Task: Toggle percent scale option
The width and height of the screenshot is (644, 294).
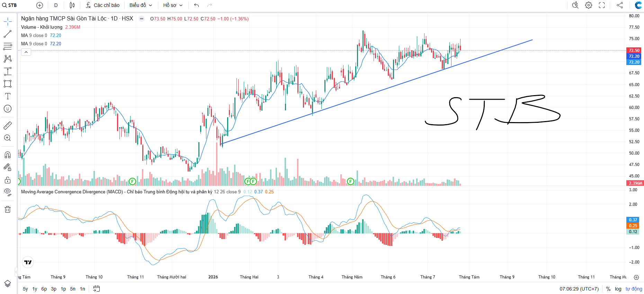Action: (608, 289)
